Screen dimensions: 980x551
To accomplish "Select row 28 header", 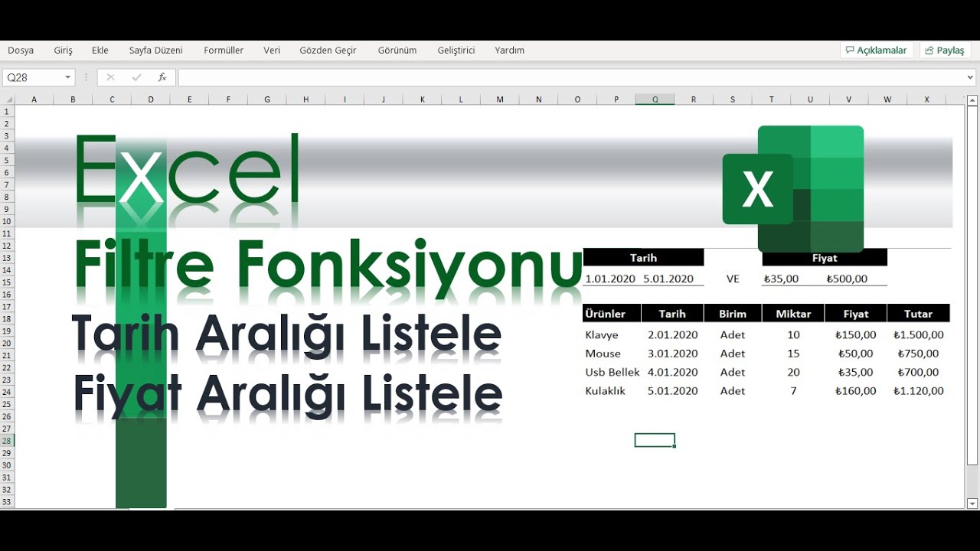I will click(8, 441).
